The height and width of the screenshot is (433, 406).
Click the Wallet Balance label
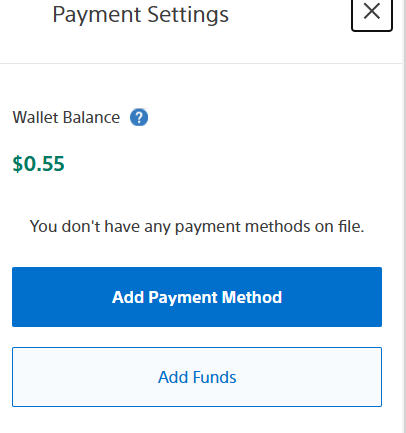(x=66, y=117)
